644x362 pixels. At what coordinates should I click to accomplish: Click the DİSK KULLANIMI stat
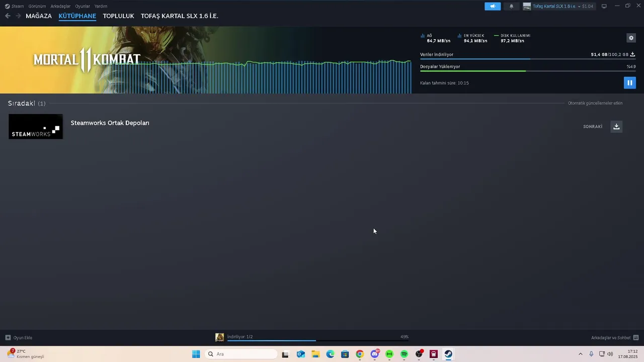pyautogui.click(x=512, y=38)
